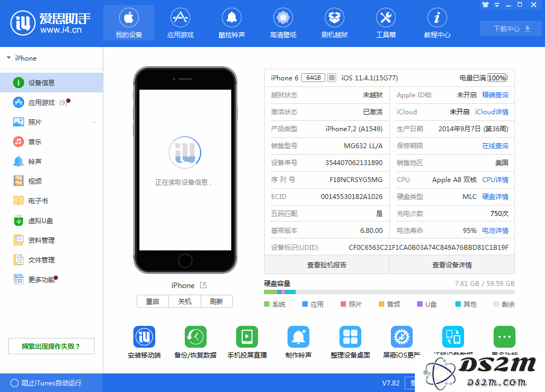
Task: Open 在线查询 warranty link
Action: click(x=495, y=145)
